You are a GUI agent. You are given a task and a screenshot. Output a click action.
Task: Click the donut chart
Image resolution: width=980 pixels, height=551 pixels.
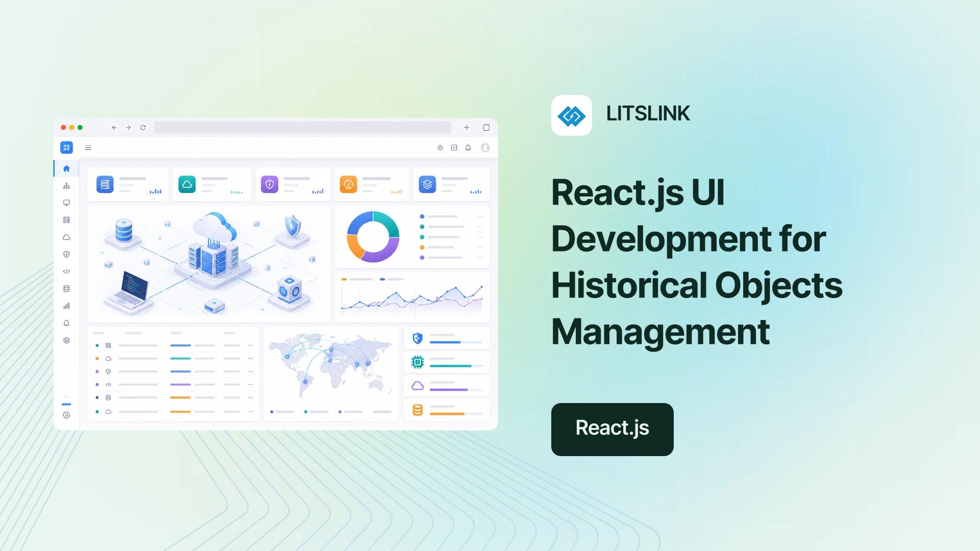pos(373,237)
